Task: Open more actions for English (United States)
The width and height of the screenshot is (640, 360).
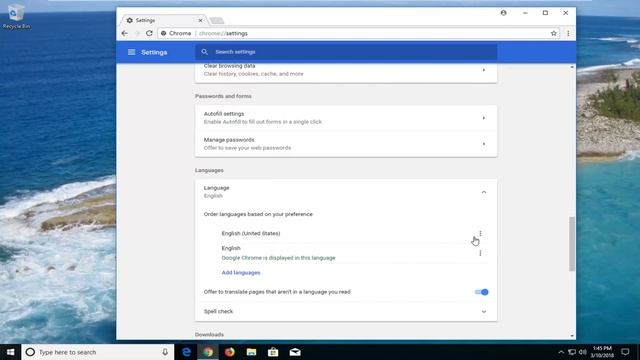Action: click(480, 233)
